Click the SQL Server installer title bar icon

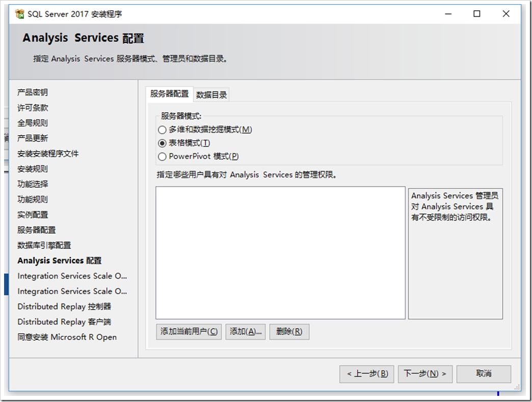point(20,14)
